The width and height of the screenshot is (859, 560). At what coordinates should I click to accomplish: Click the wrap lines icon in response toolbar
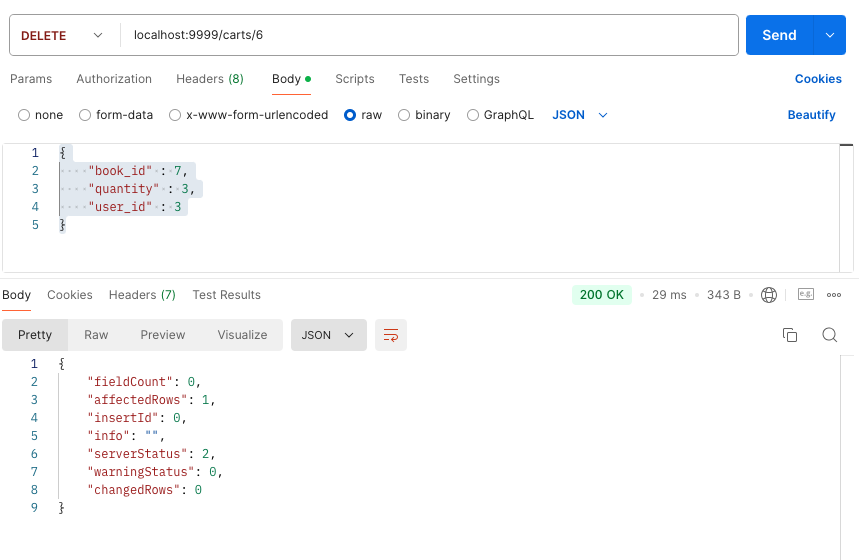point(391,335)
